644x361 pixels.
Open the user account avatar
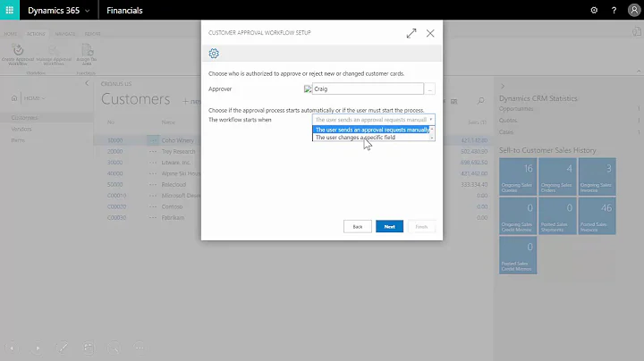634,10
